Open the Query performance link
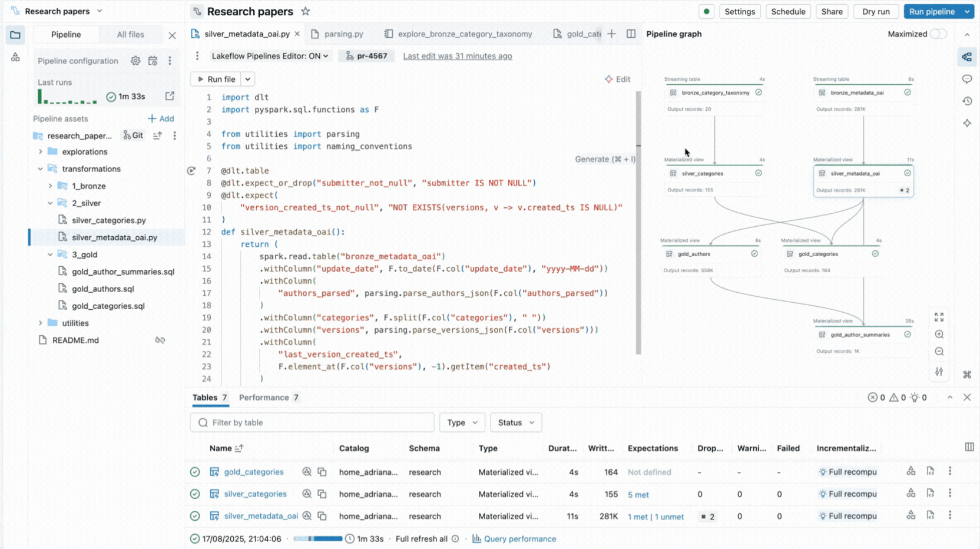980x549 pixels. pyautogui.click(x=519, y=539)
